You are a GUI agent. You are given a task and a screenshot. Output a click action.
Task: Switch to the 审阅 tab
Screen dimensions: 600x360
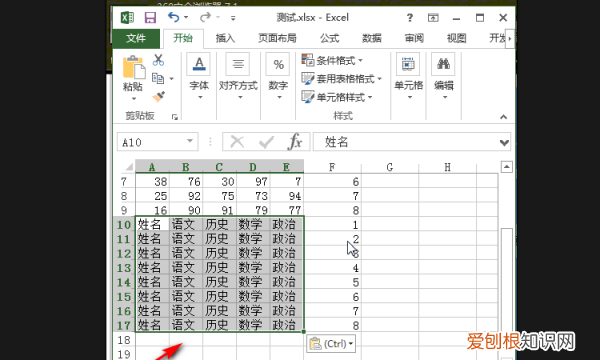tap(414, 38)
